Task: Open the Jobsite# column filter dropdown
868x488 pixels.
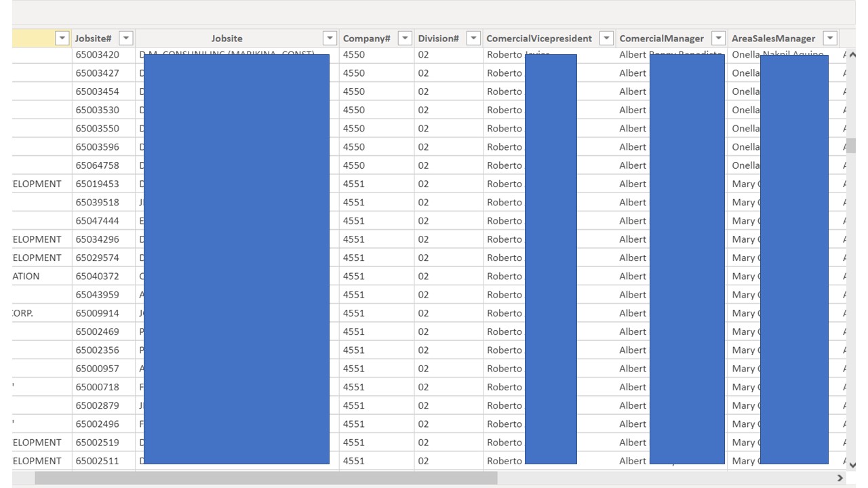Action: (125, 39)
